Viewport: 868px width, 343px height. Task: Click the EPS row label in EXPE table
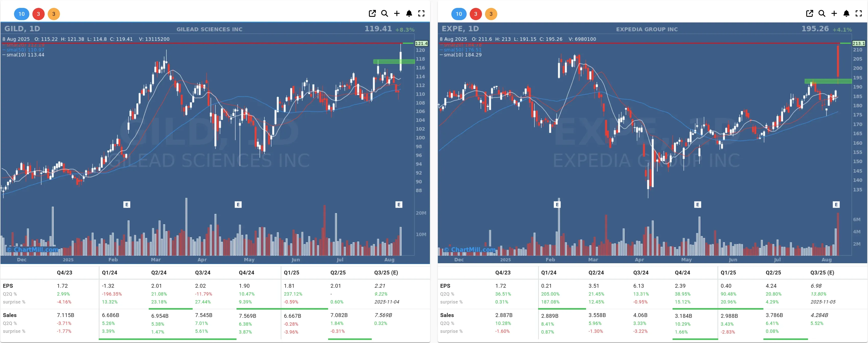pyautogui.click(x=445, y=286)
